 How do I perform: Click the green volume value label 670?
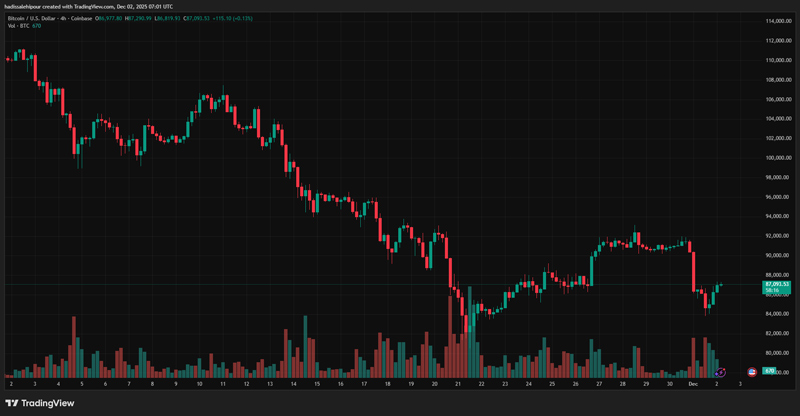click(769, 372)
